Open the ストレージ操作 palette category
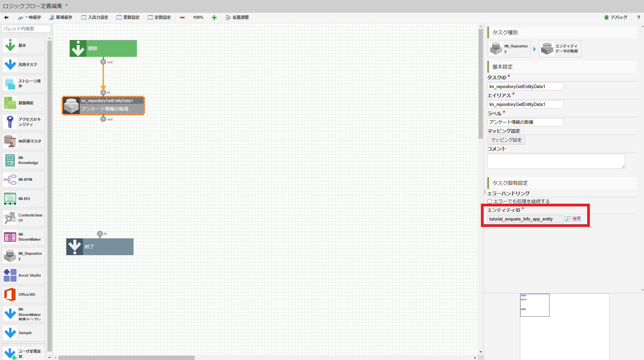 (10, 83)
